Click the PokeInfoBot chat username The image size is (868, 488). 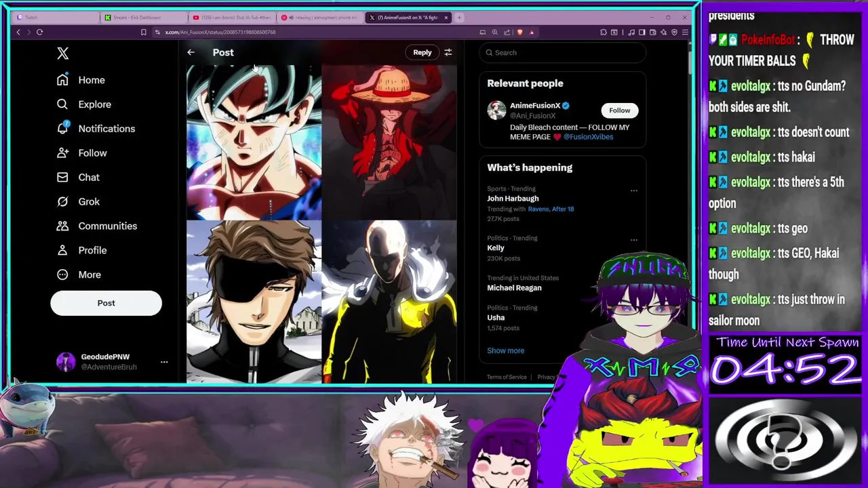pos(768,40)
